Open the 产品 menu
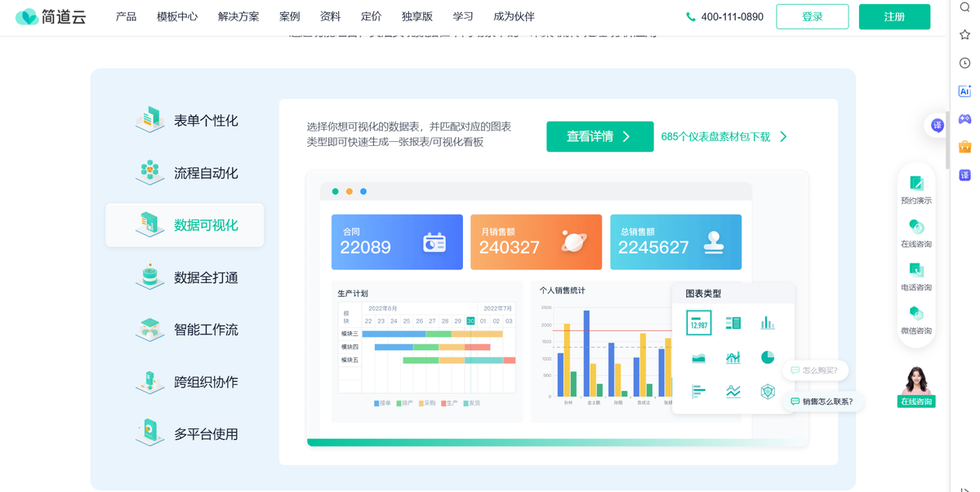Image resolution: width=980 pixels, height=492 pixels. point(126,16)
